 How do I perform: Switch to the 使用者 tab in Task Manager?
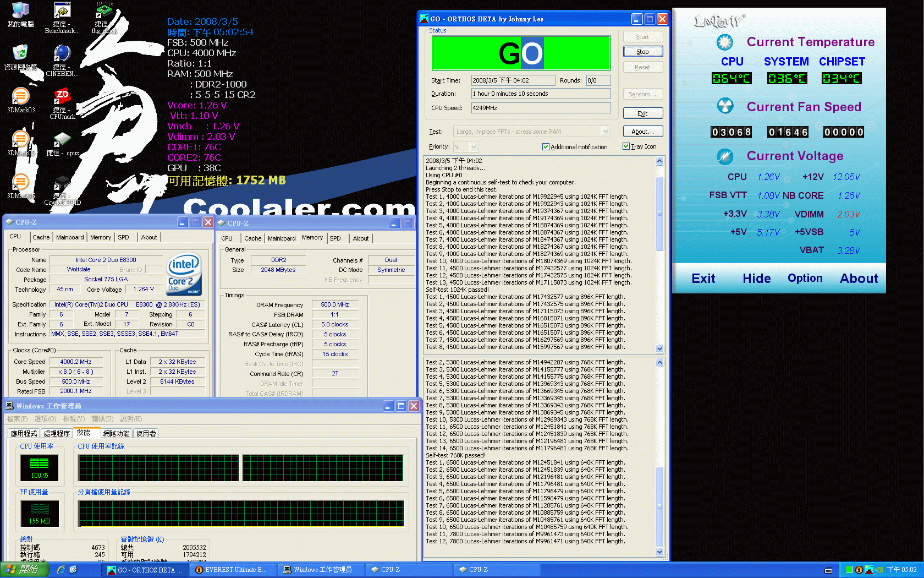[x=146, y=434]
